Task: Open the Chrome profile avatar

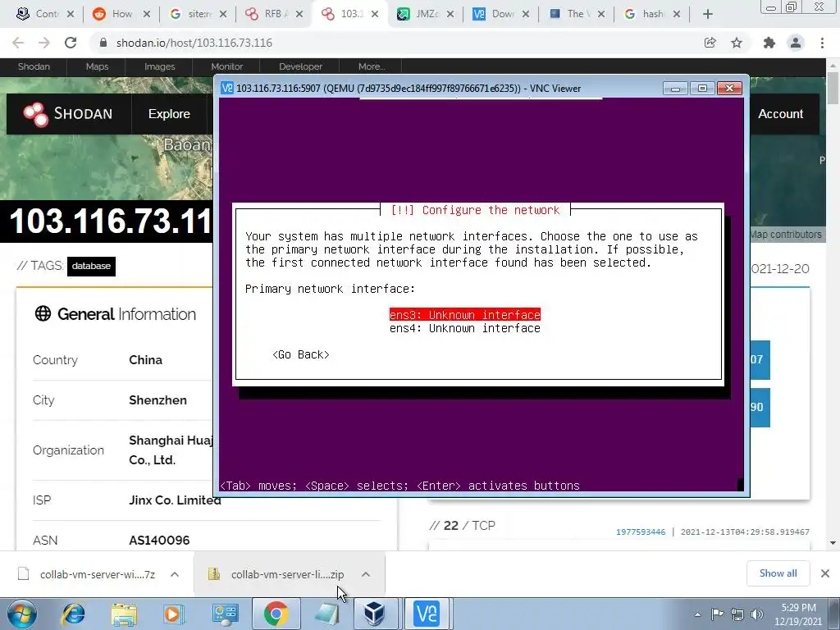Action: [x=796, y=43]
